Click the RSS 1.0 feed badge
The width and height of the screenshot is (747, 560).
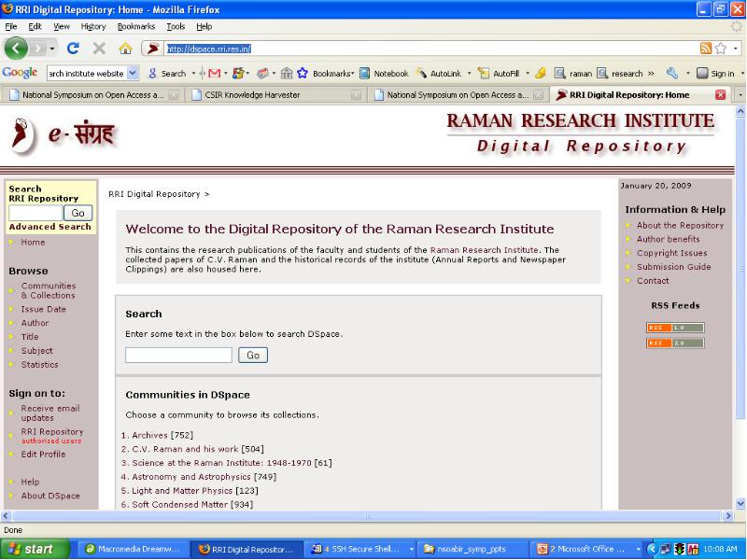pos(675,328)
